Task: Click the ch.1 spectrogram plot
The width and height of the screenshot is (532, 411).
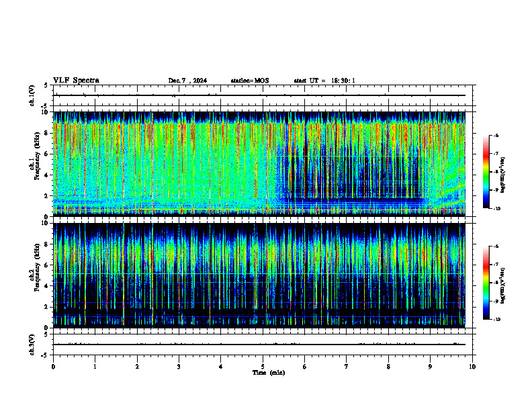Action: [x=259, y=164]
